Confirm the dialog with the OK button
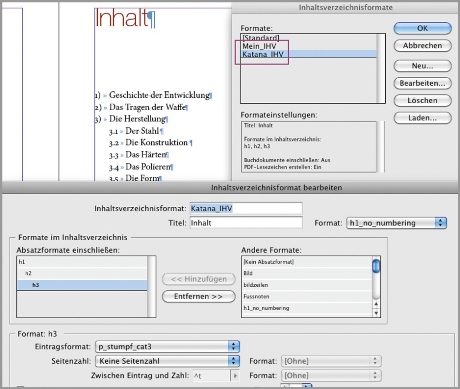 pyautogui.click(x=422, y=28)
